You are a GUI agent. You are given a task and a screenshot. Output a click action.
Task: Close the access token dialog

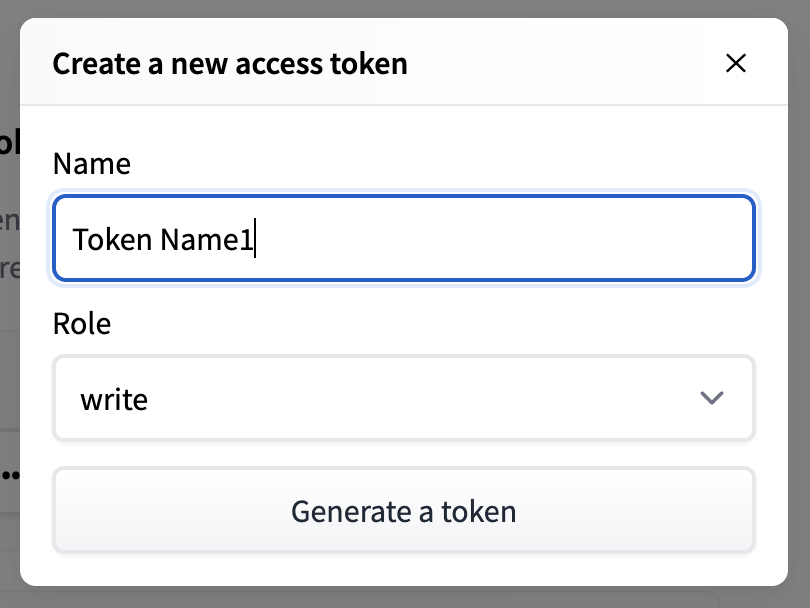736,64
